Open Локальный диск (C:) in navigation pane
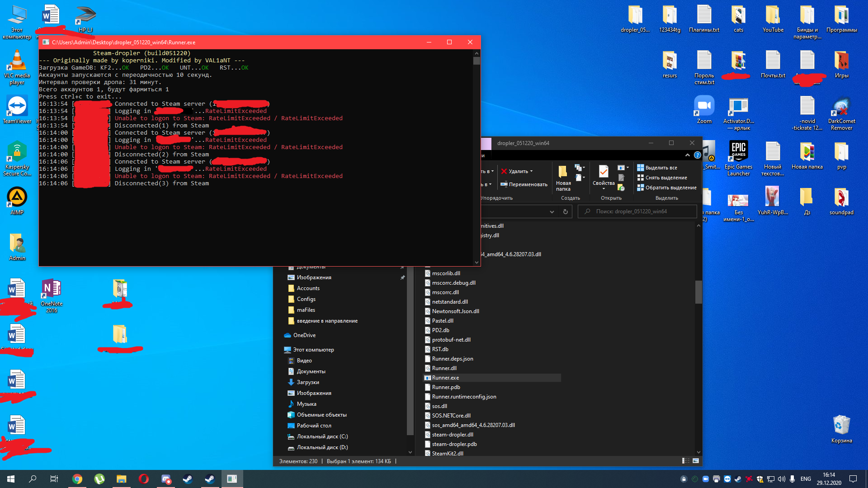868x488 pixels. (318, 436)
